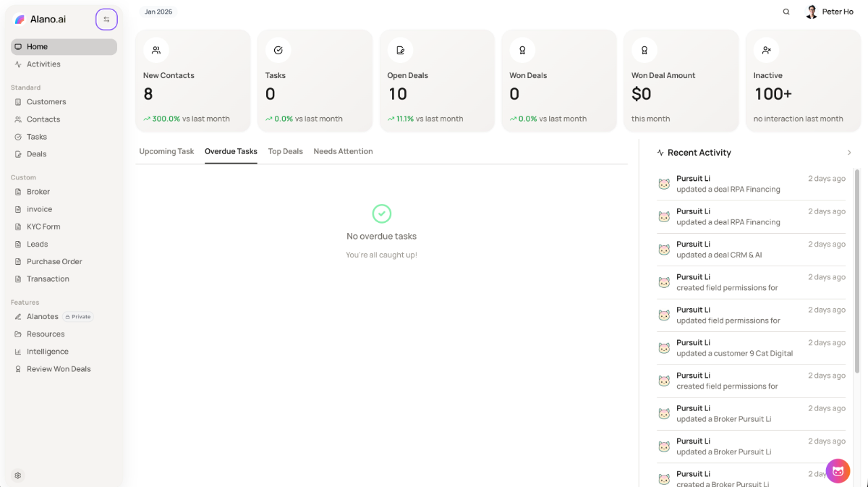Open Alanotes private notes item
The width and height of the screenshot is (868, 487).
pos(43,317)
